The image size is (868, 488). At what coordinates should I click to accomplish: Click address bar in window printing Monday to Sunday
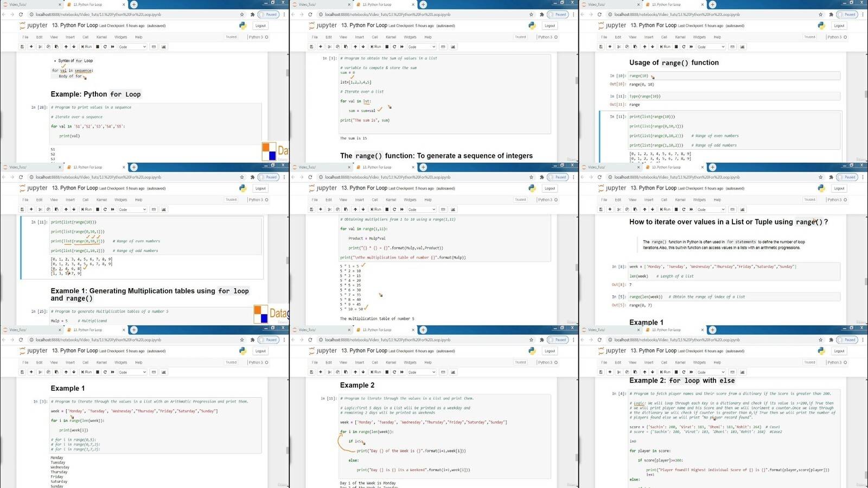point(135,340)
